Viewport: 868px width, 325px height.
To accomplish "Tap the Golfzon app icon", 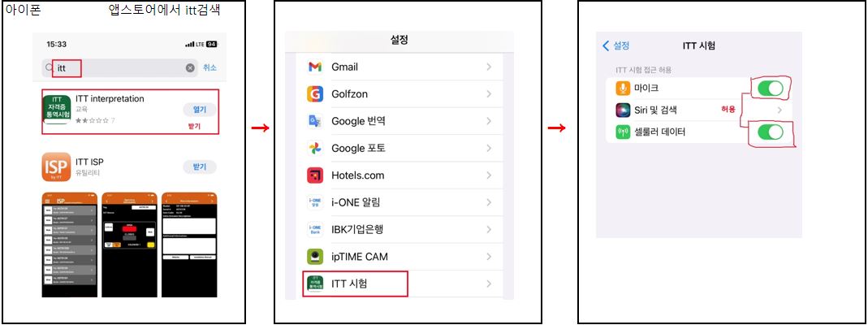I will click(x=314, y=94).
